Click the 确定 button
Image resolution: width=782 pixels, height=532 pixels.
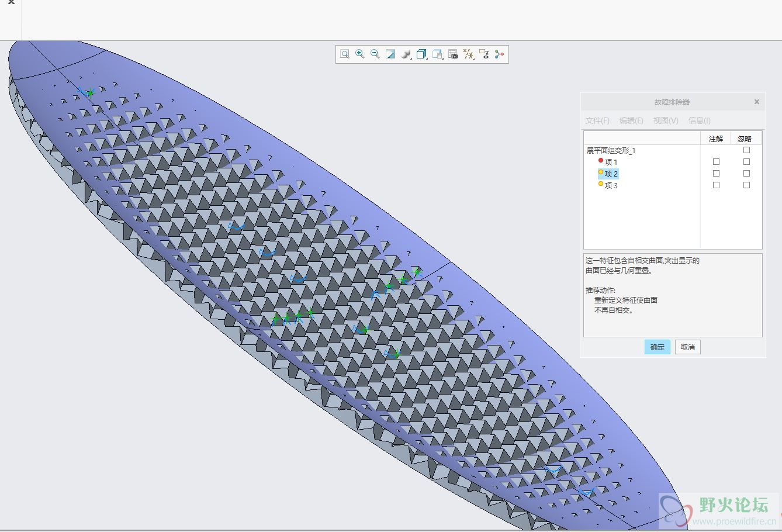658,347
